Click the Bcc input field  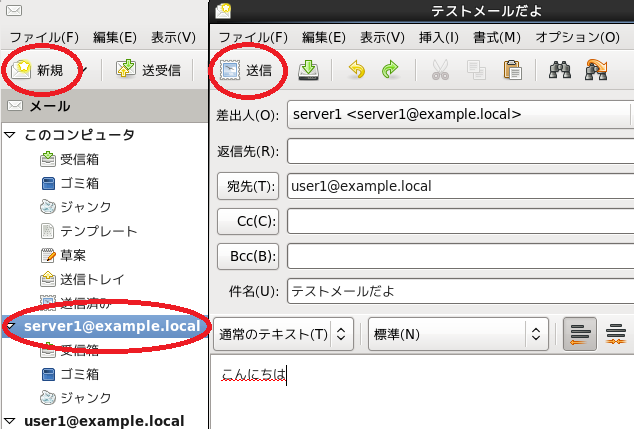[460, 256]
